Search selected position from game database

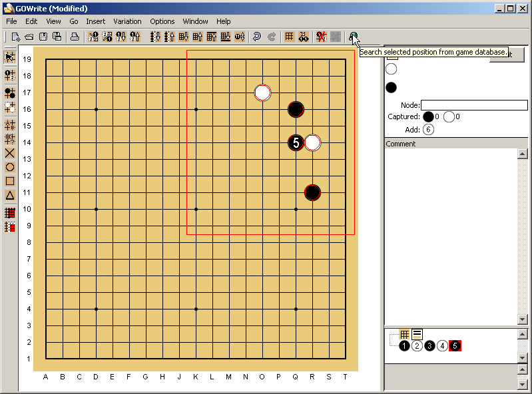coord(353,37)
